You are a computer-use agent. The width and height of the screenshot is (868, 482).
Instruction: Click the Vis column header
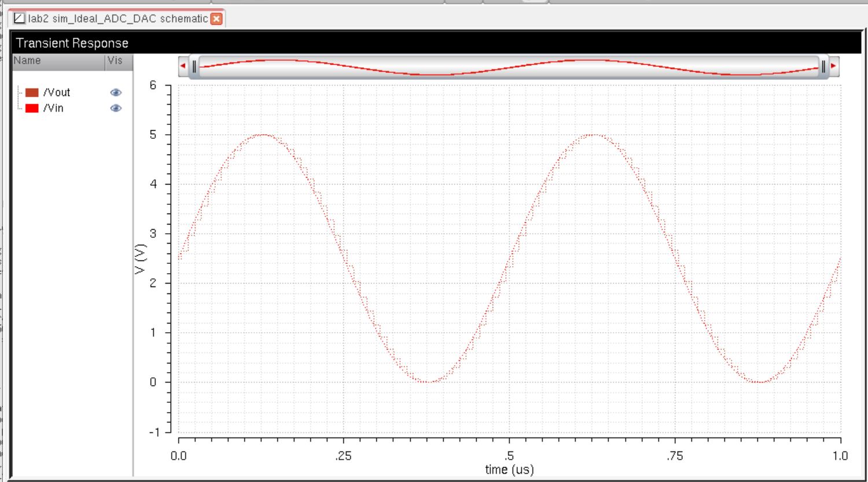[x=119, y=61]
